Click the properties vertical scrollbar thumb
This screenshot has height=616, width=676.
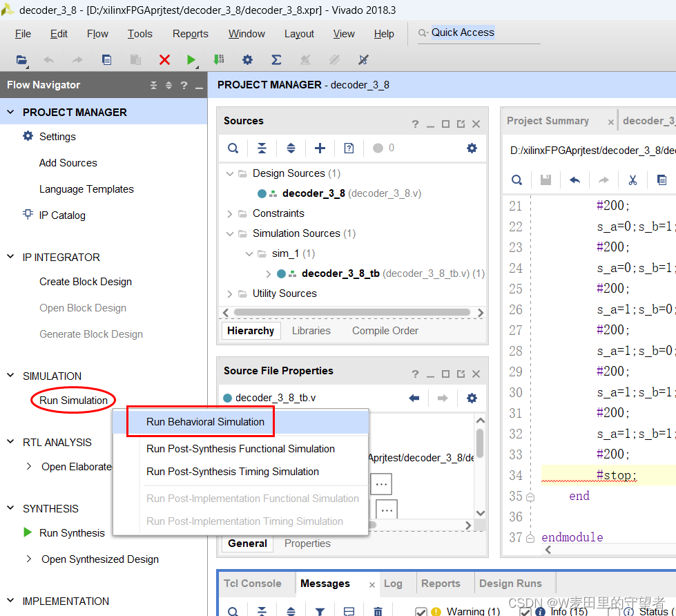[480, 443]
